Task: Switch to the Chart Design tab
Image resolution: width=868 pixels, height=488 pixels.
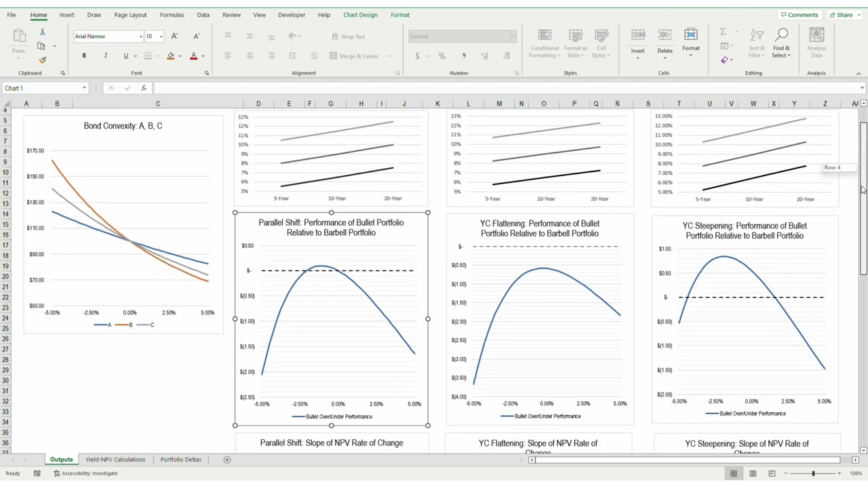Action: (x=360, y=15)
